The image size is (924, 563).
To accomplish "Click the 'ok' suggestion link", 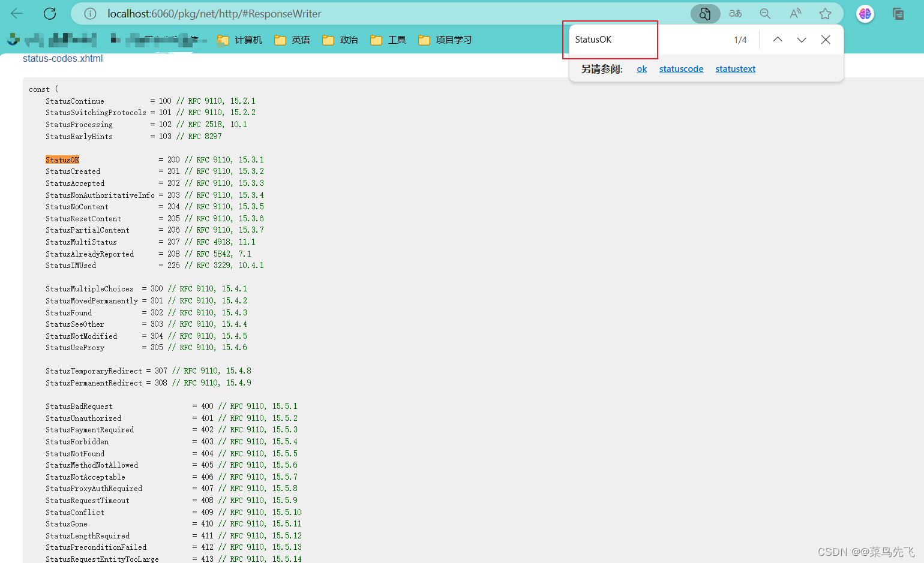I will [x=641, y=69].
